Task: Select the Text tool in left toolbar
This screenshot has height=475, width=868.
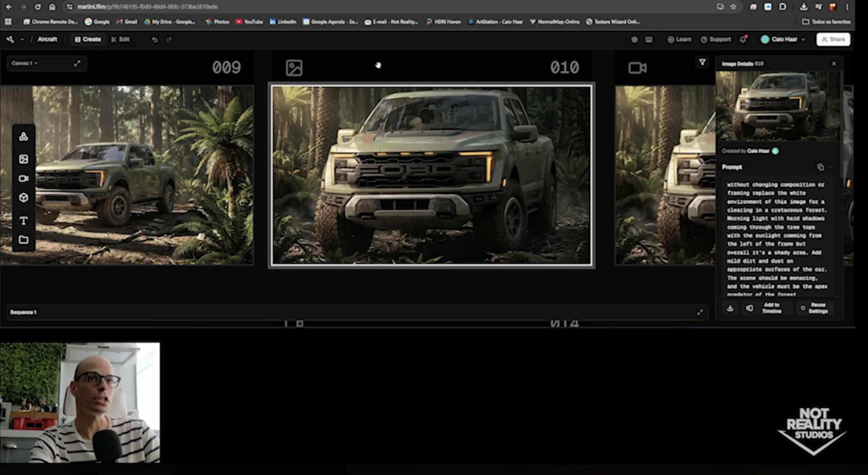Action: click(23, 221)
